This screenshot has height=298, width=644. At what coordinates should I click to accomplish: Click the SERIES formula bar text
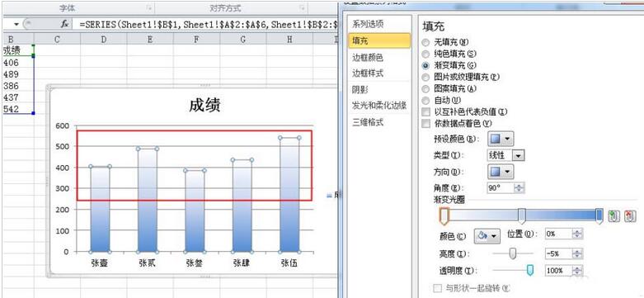[209, 24]
